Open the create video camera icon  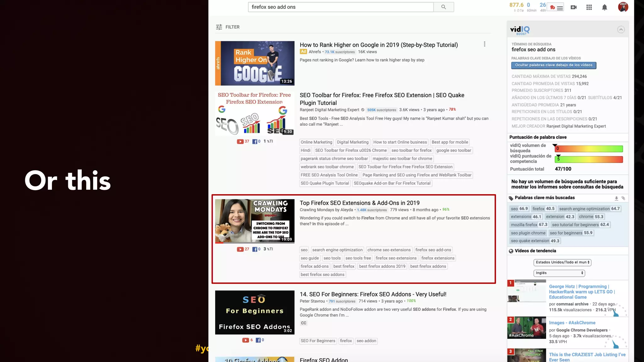point(574,7)
